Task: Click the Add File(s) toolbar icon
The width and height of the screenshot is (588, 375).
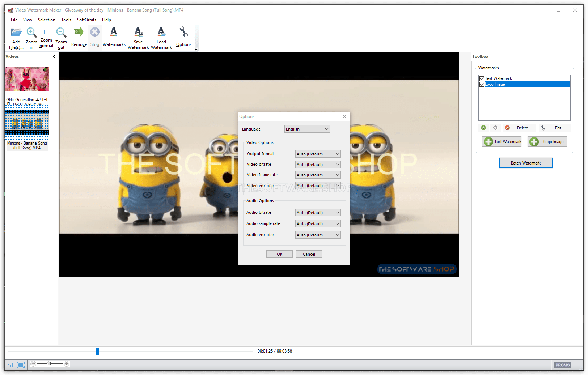Action: (16, 33)
